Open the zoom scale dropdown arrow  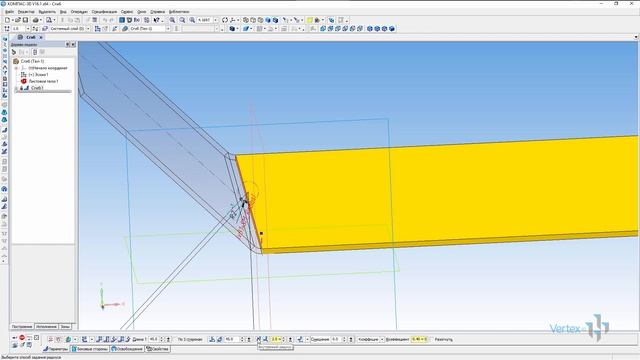tap(216, 20)
